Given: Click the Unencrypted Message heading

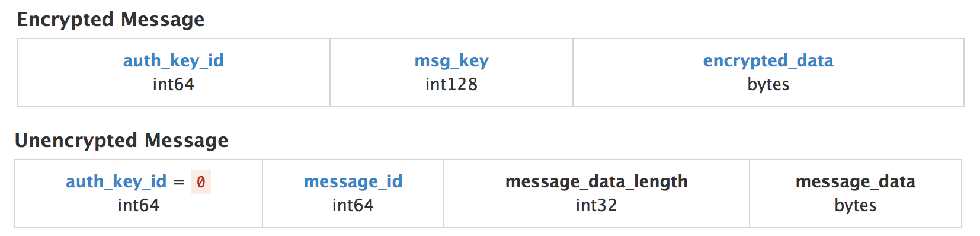Looking at the screenshot, I should (x=121, y=141).
